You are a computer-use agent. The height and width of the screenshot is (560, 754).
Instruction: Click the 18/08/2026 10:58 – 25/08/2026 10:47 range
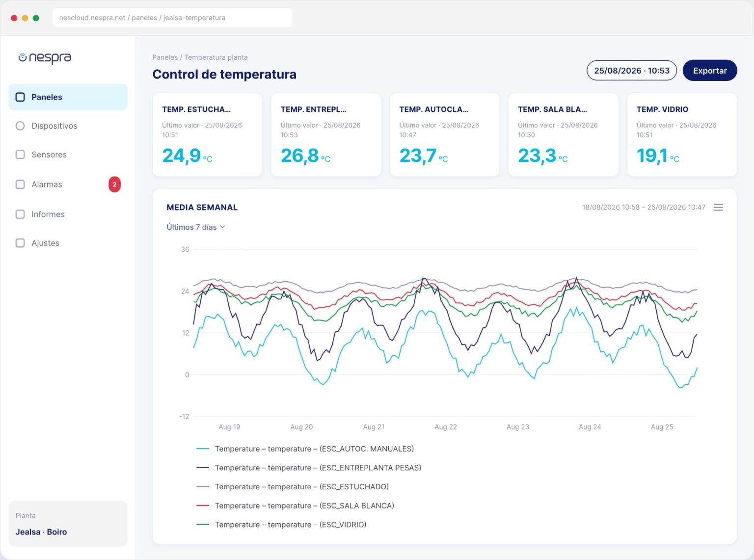[644, 208]
